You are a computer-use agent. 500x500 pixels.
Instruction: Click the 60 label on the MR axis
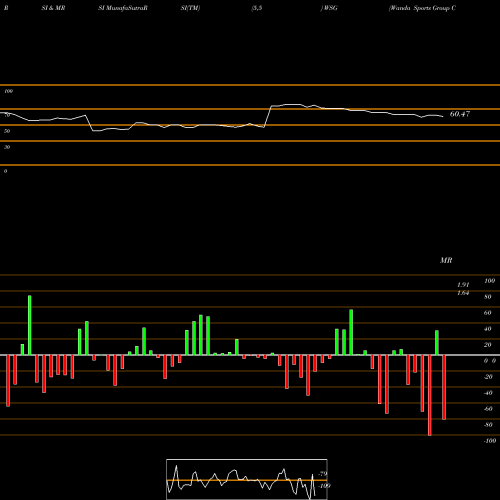pyautogui.click(x=488, y=313)
